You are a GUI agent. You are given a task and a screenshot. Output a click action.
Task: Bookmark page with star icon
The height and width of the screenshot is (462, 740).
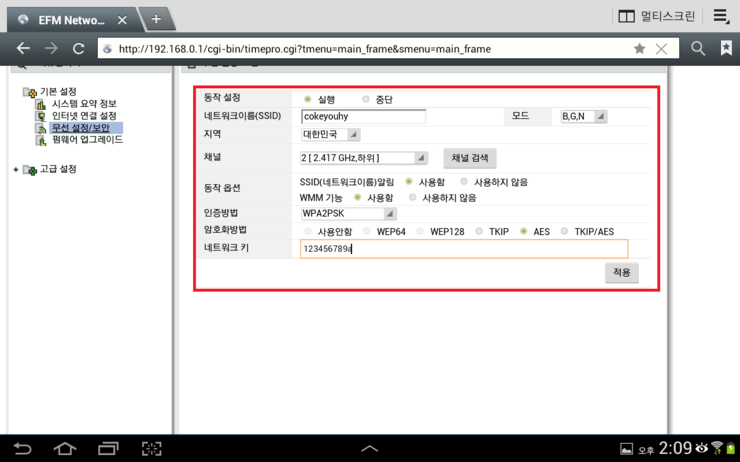639,48
